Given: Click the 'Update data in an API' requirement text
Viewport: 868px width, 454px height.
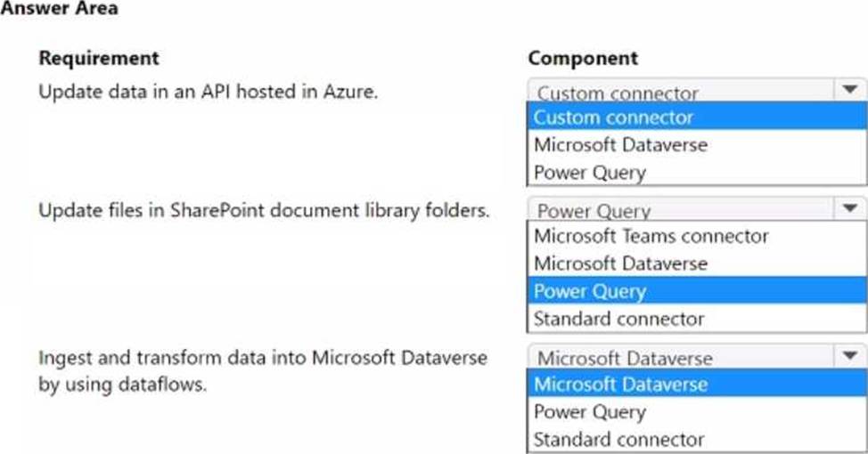Looking at the screenshot, I should pos(209,91).
